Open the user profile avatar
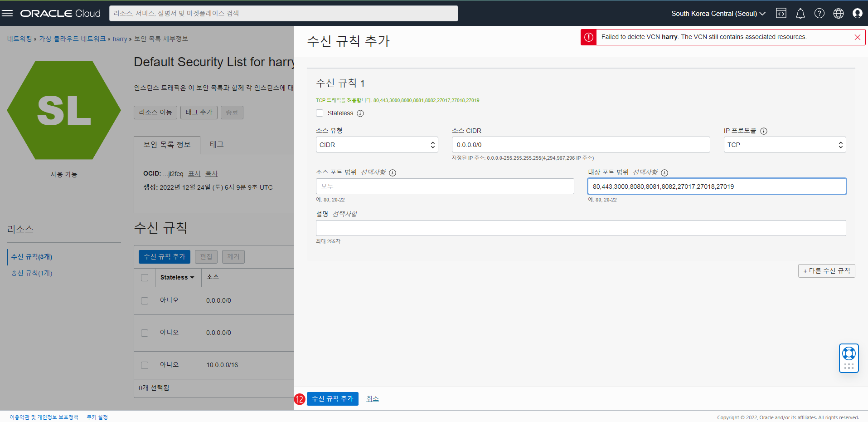This screenshot has height=422, width=868. (x=858, y=13)
